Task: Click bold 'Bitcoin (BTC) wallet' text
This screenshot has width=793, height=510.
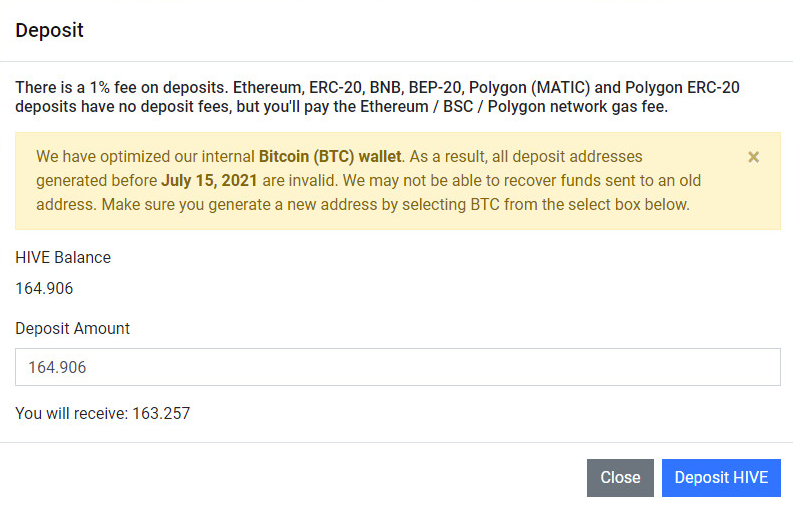Action: click(330, 157)
